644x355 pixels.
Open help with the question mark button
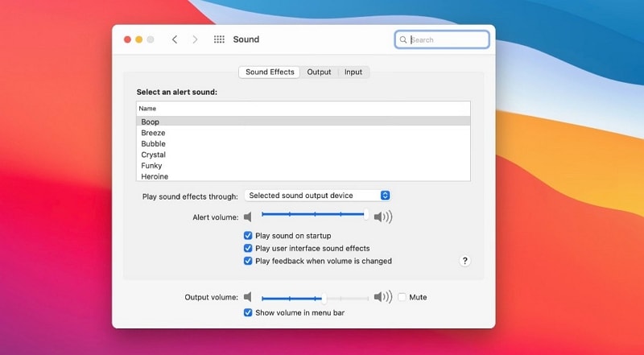click(x=464, y=261)
